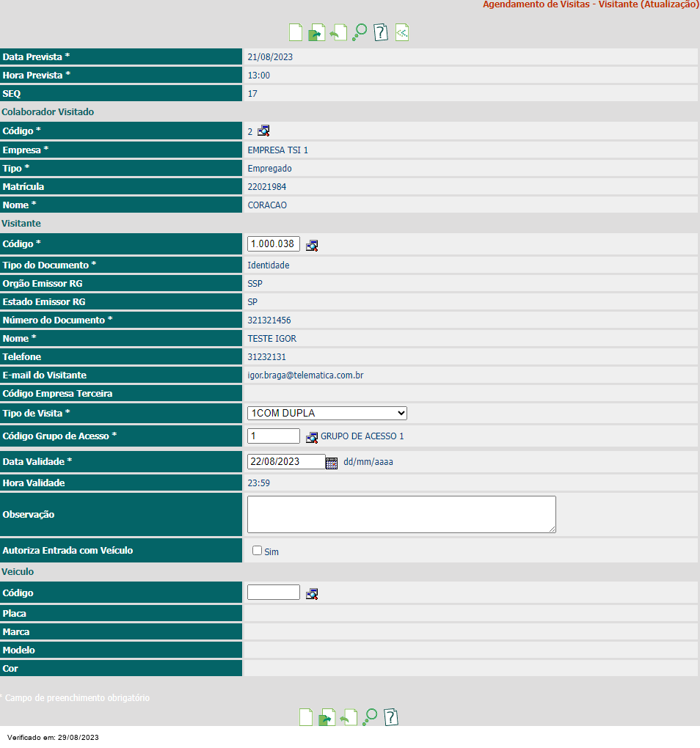Screen dimensions: 700x748
Task: Click inside the Observação text area
Action: pyautogui.click(x=401, y=514)
